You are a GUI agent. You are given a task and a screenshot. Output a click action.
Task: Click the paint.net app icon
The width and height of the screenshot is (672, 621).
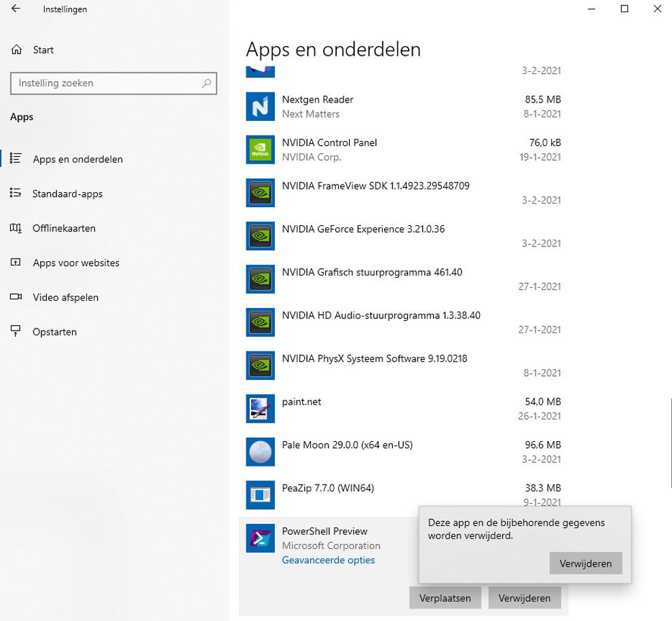pos(260,409)
